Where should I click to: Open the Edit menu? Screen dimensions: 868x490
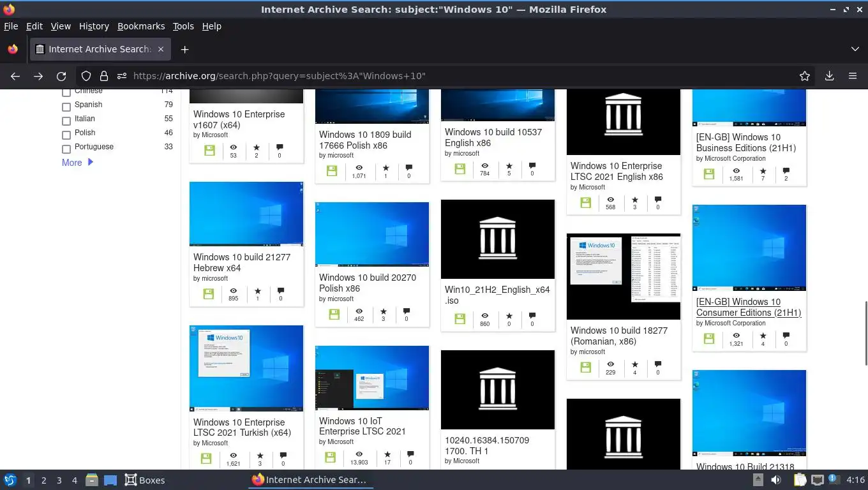click(34, 26)
